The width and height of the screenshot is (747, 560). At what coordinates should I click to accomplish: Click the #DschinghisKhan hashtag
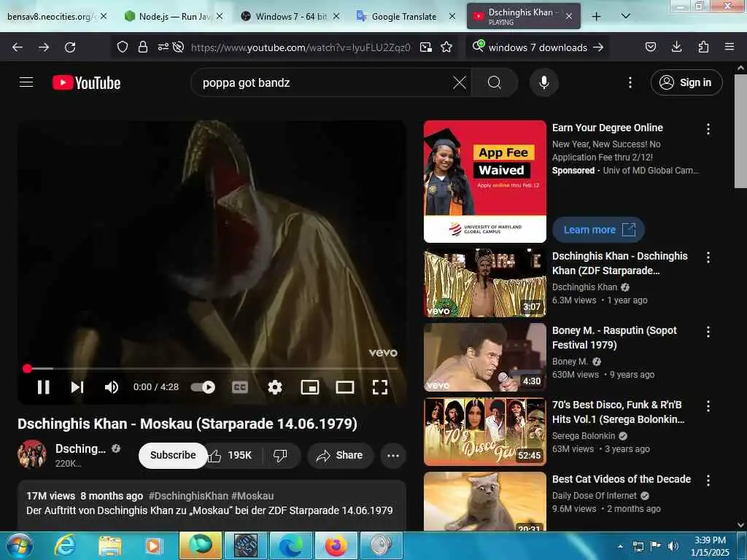[x=188, y=496]
